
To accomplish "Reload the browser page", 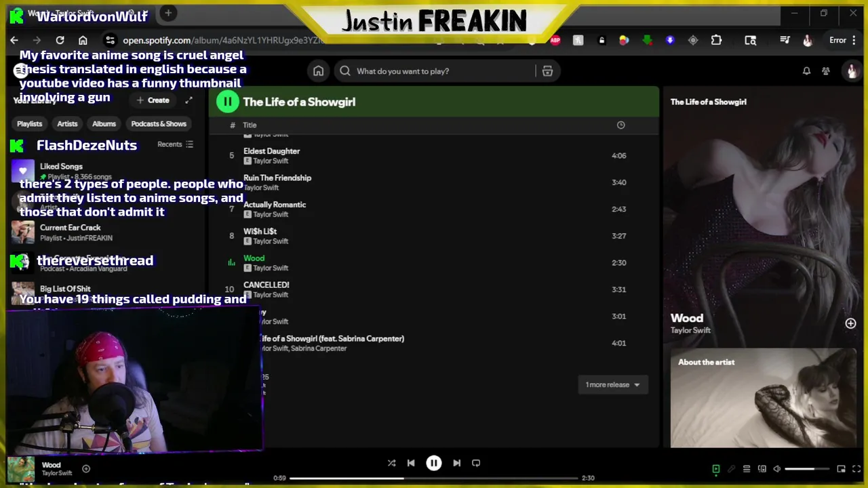I will (x=60, y=40).
